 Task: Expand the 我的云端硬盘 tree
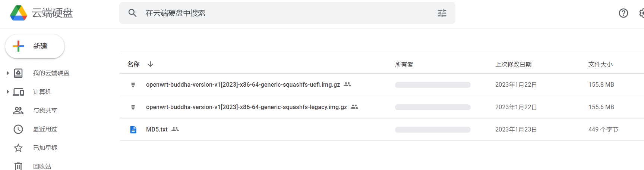pyautogui.click(x=7, y=73)
